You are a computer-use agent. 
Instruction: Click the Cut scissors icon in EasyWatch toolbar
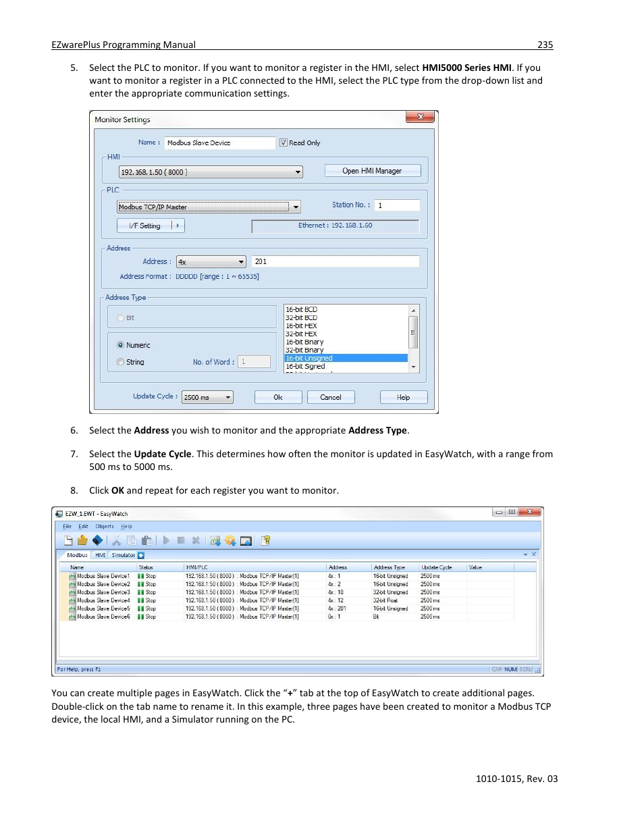[x=116, y=540]
